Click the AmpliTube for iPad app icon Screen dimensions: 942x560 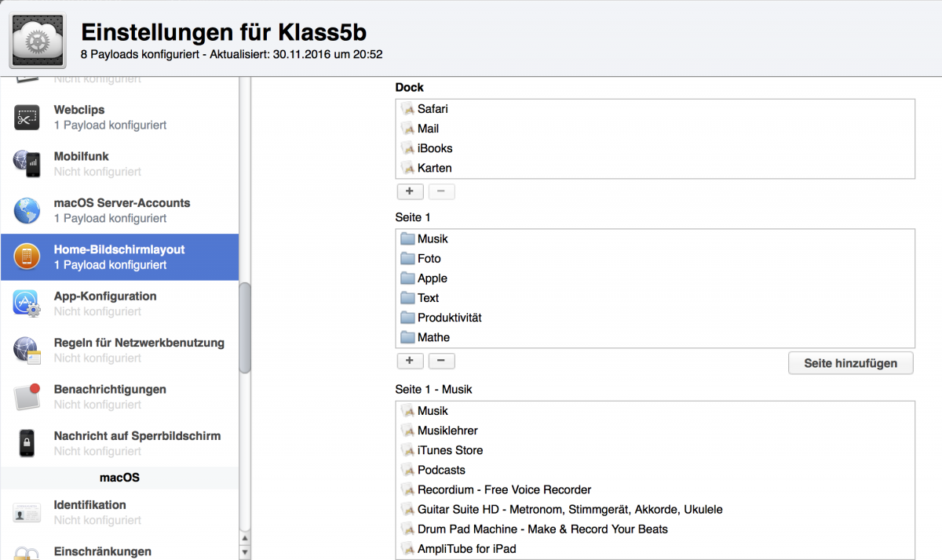point(407,549)
